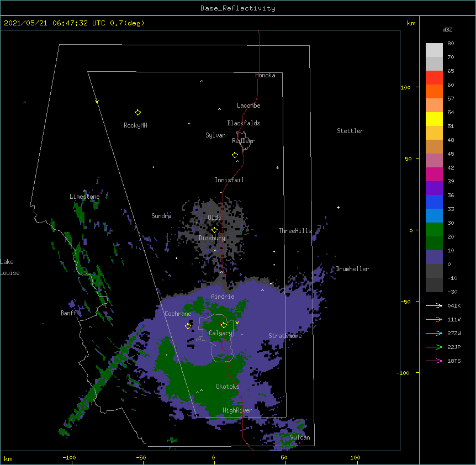Select the yellow diamond marker south of RedDeer
The width and height of the screenshot is (476, 465).
point(235,155)
